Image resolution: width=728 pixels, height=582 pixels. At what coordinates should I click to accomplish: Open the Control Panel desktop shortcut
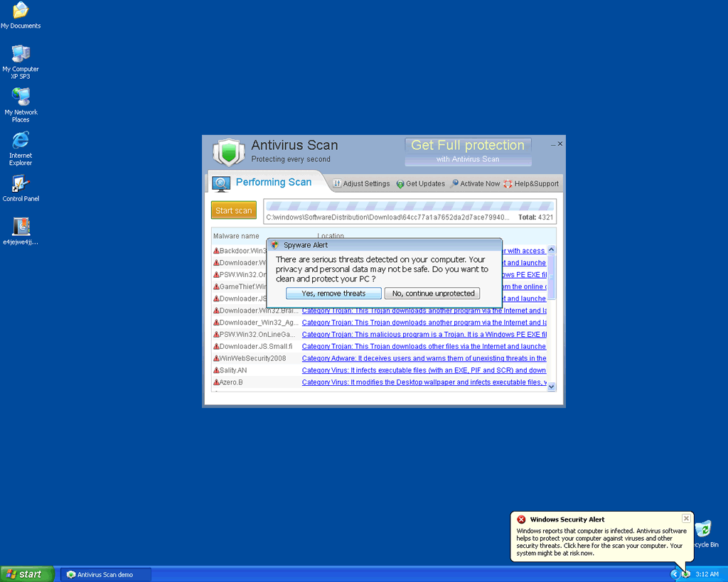pyautogui.click(x=21, y=184)
